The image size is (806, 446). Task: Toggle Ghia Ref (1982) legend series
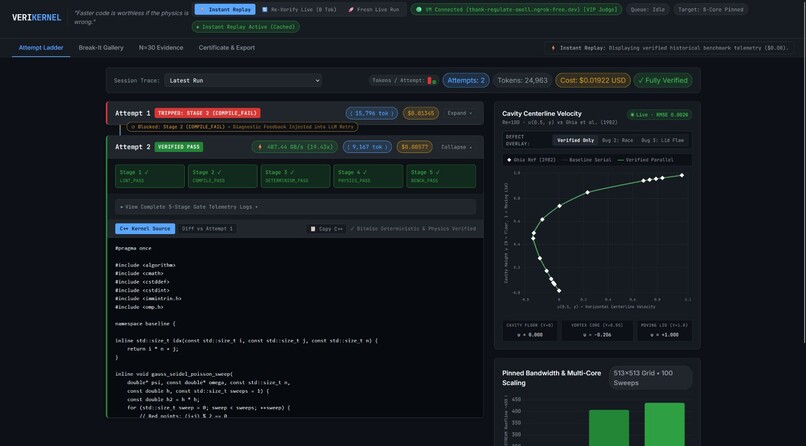[x=532, y=160]
